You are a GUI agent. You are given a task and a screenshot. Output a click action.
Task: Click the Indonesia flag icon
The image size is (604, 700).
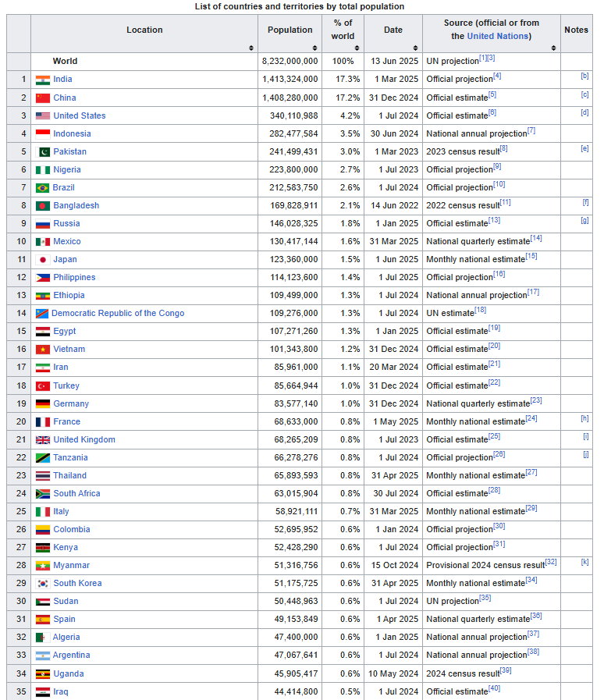[x=43, y=134]
